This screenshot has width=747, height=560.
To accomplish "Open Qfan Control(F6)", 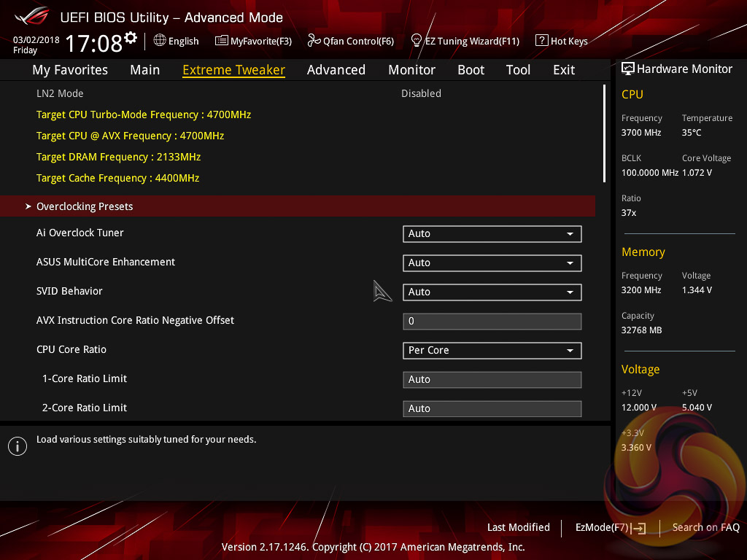I will (x=351, y=41).
